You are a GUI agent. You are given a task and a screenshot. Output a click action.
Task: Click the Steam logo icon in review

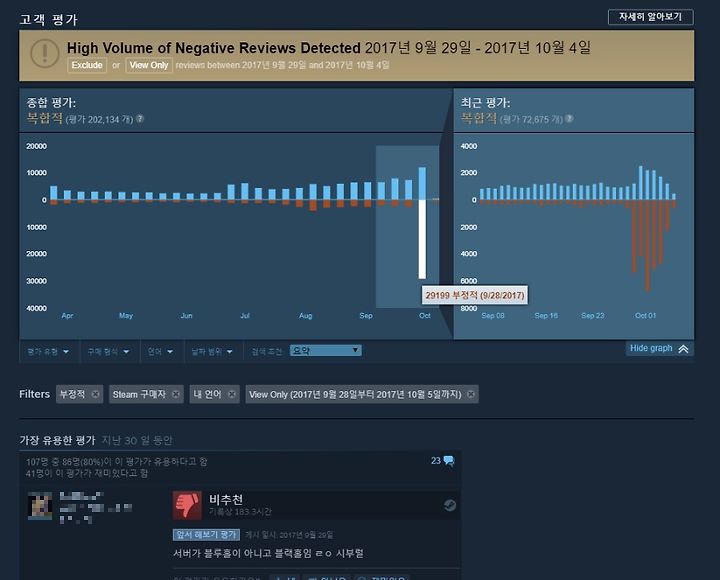click(x=450, y=505)
